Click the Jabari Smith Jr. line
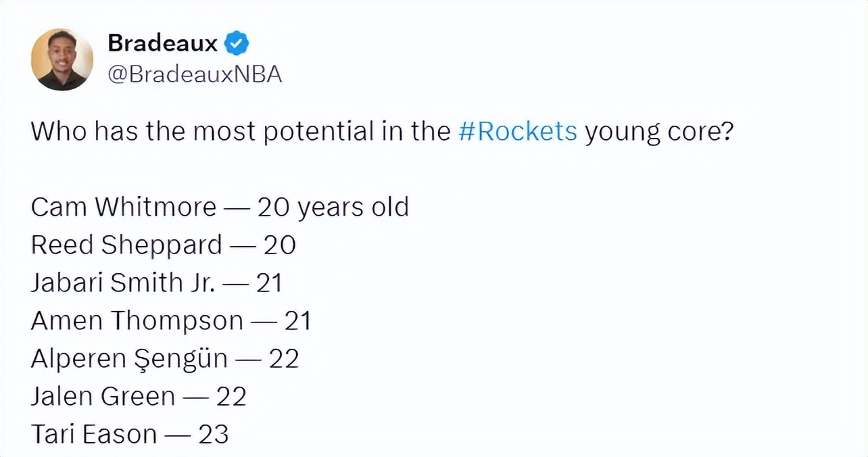 pos(156,283)
